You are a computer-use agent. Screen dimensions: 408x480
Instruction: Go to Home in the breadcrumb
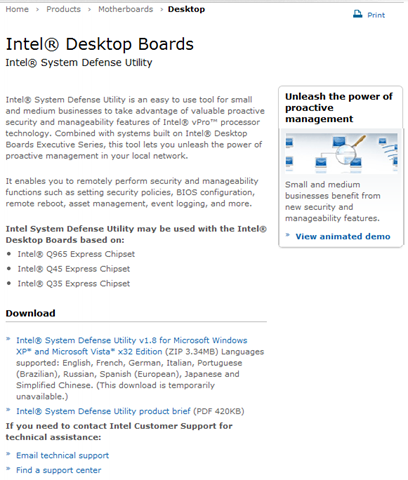tap(17, 9)
